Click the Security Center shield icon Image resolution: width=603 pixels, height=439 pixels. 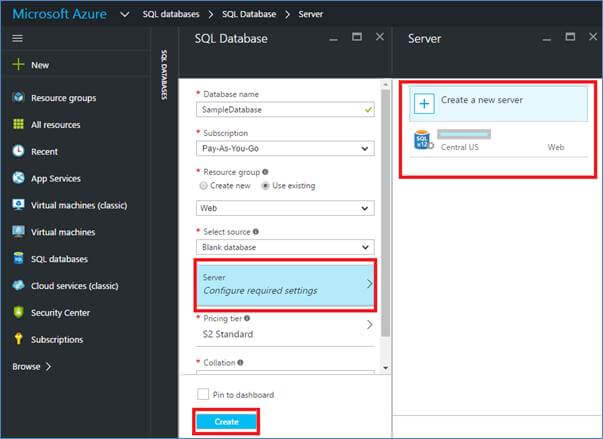point(18,312)
